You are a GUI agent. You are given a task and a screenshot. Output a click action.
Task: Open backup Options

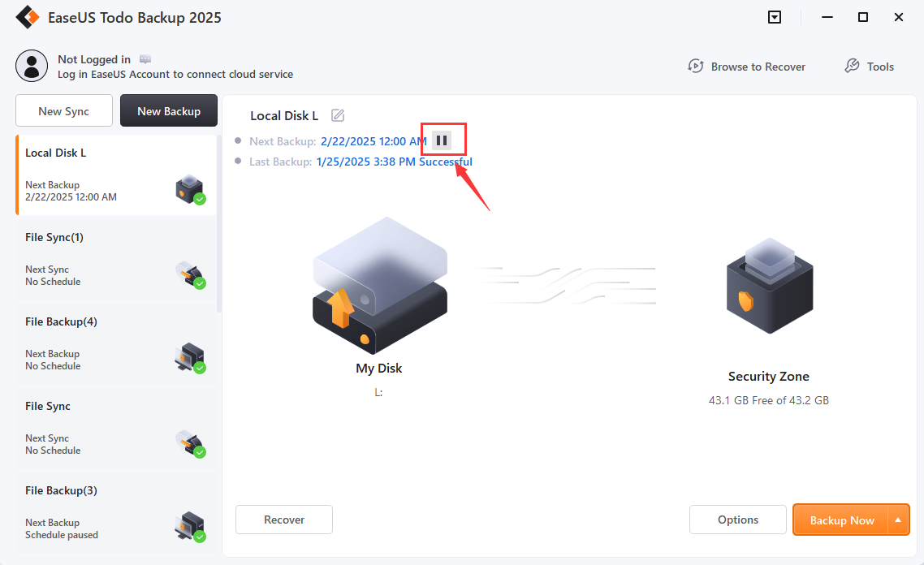[738, 520]
